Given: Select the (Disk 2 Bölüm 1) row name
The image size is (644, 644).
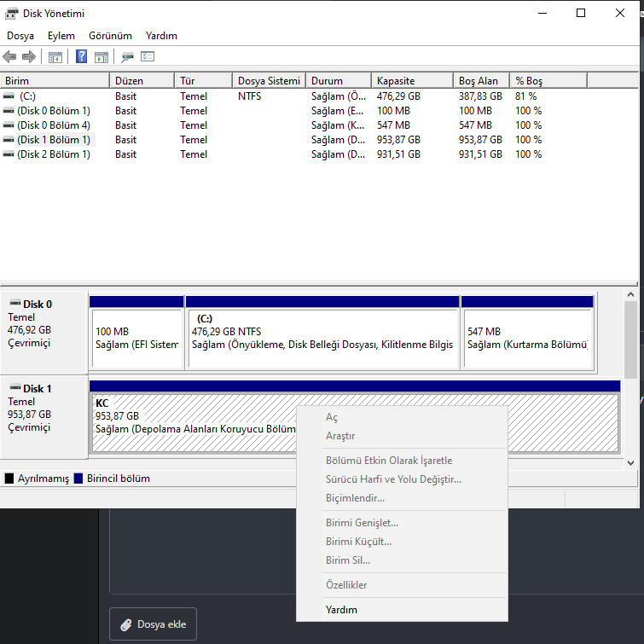Looking at the screenshot, I should (54, 154).
